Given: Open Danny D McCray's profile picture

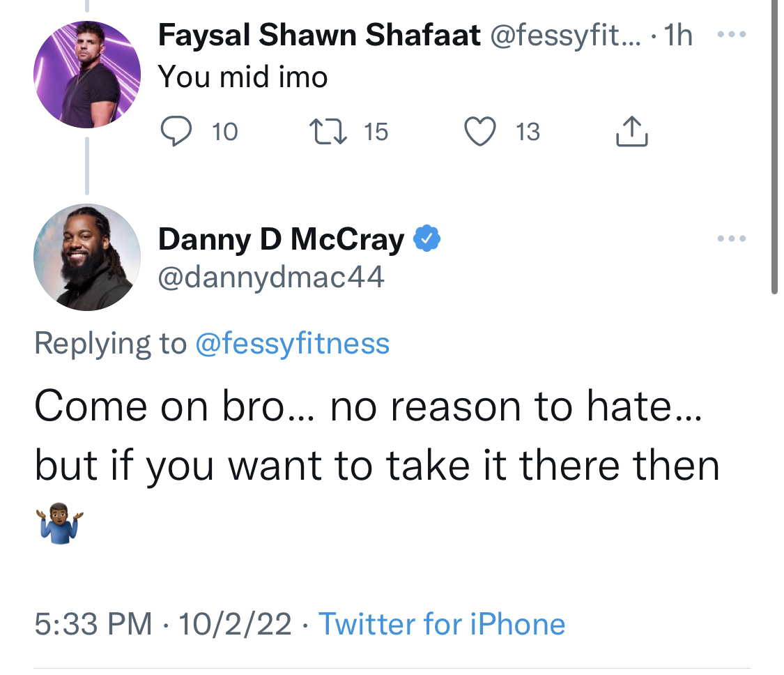Looking at the screenshot, I should click(x=87, y=257).
